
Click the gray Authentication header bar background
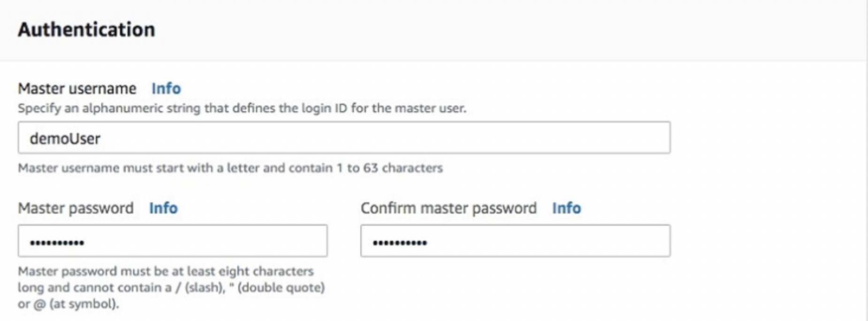pos(469,30)
